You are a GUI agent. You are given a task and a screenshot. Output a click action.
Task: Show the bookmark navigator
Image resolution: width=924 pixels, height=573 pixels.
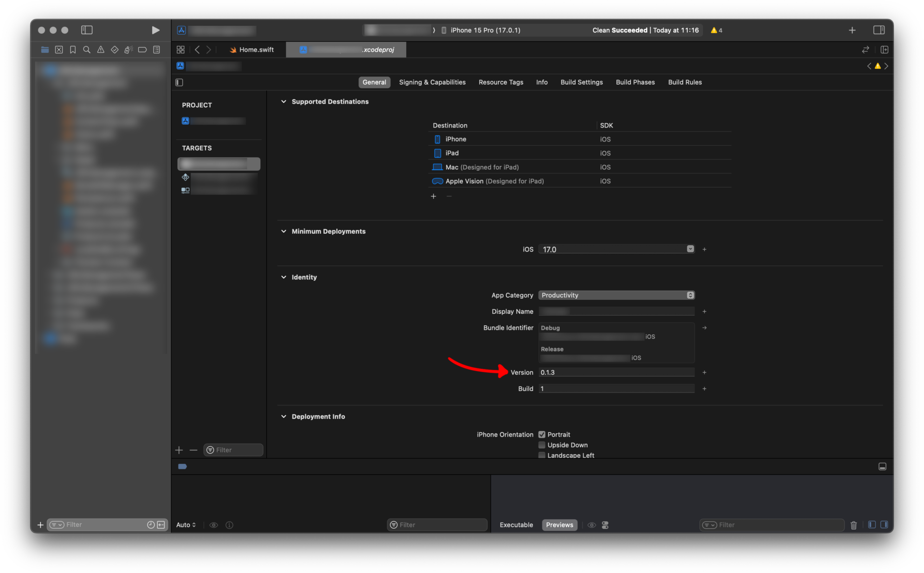(73, 50)
